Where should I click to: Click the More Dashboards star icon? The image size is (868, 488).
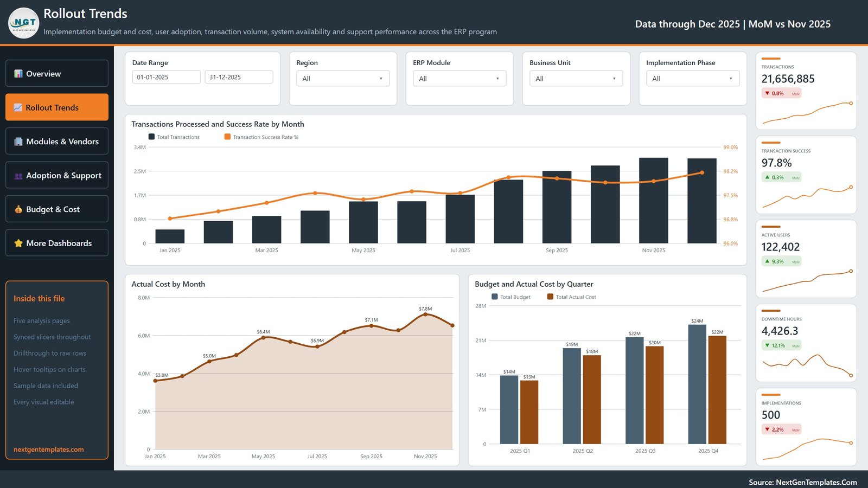click(x=18, y=243)
